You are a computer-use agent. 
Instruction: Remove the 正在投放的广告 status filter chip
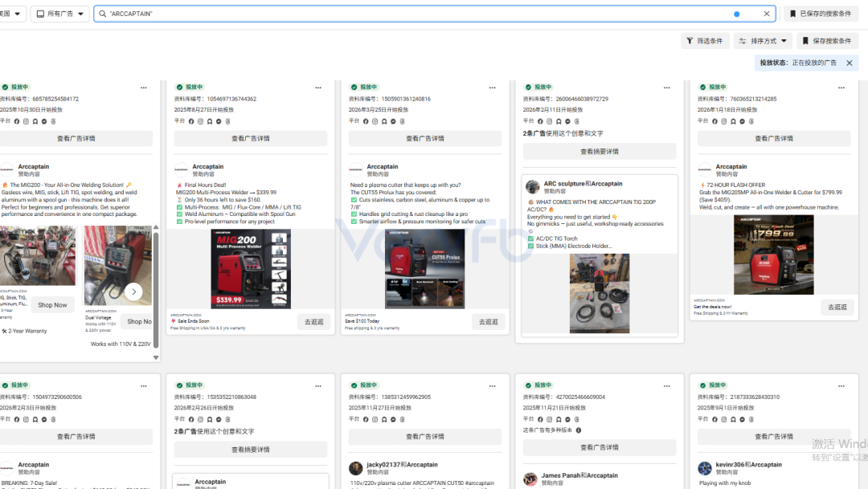point(850,63)
